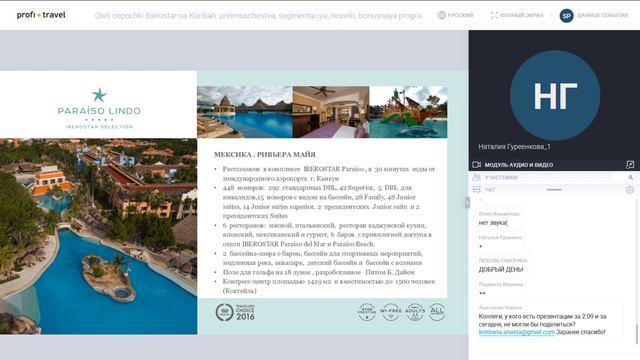
Task: Open the gmail.com email link in chat
Action: click(516, 332)
